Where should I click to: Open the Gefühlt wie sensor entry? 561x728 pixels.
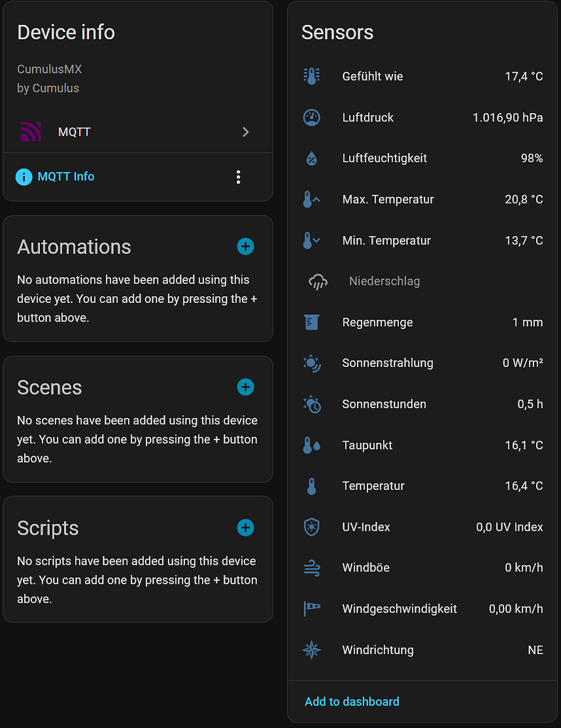click(x=422, y=76)
